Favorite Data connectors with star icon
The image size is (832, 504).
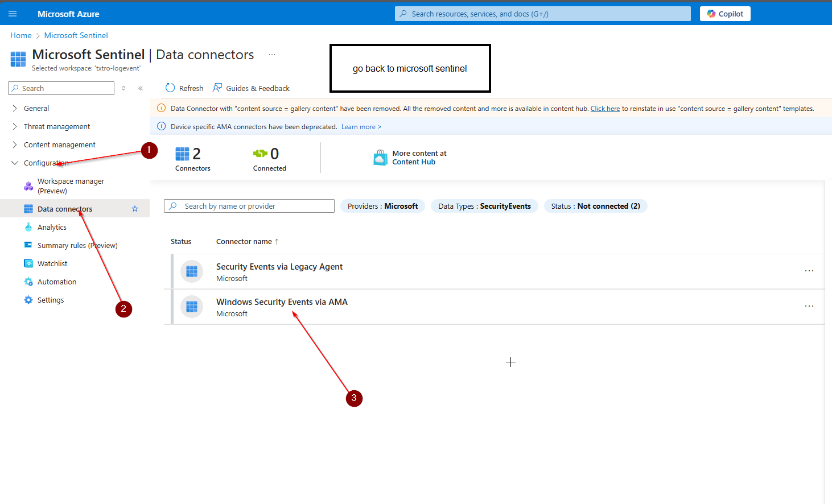point(135,209)
